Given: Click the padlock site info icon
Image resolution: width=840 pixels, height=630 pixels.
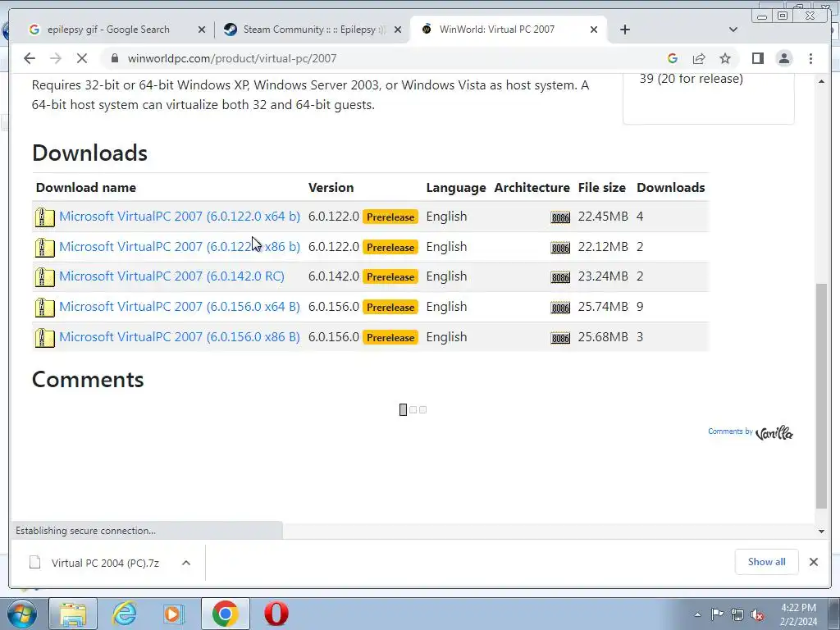Looking at the screenshot, I should (115, 58).
